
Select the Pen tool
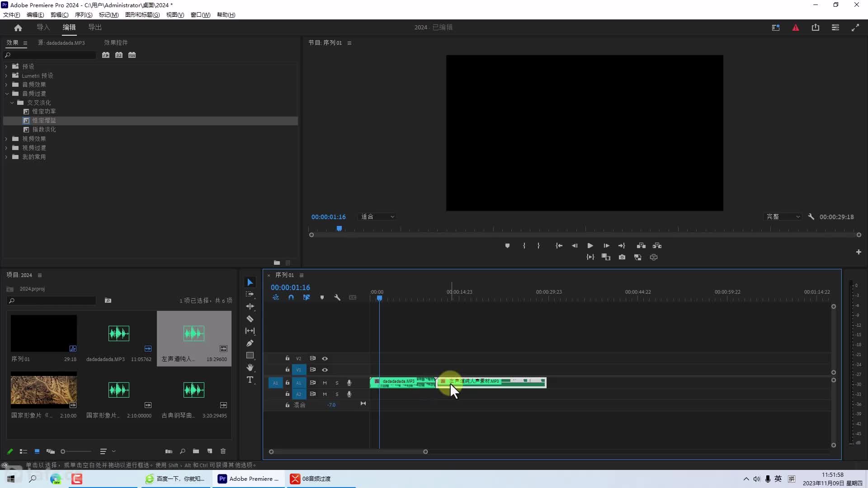(x=250, y=343)
